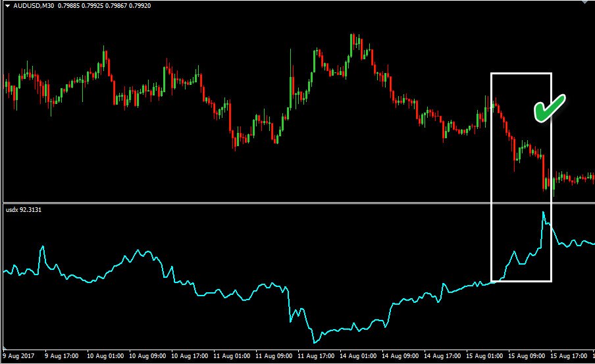The image size is (595, 364).
Task: Click the '15 Aug 01:00' time axis label
Action: click(484, 356)
